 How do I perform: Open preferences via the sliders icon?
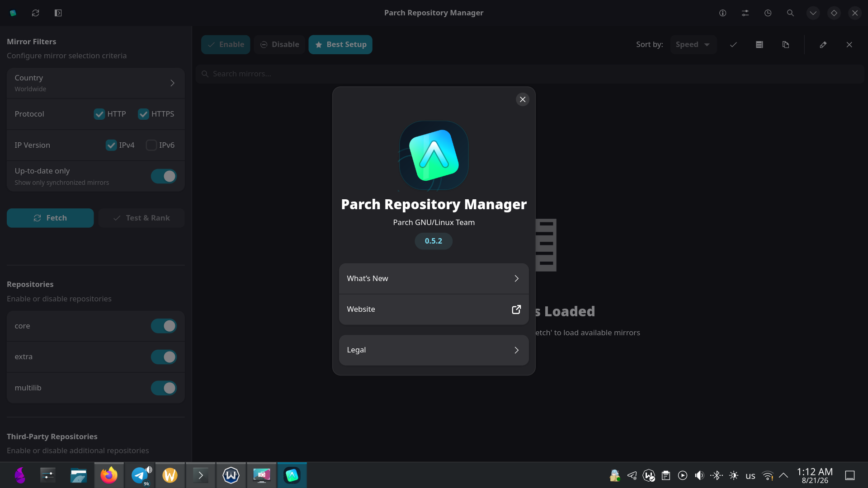[745, 13]
